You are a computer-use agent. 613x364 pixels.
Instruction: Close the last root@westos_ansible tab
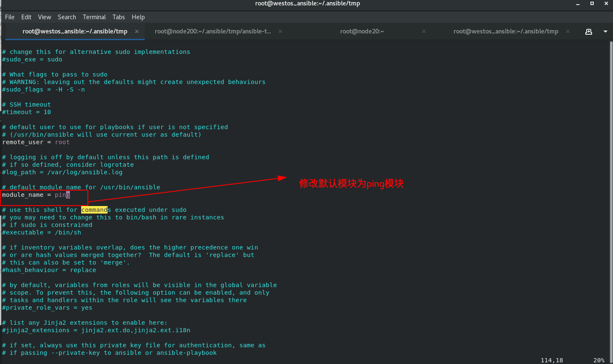point(568,31)
